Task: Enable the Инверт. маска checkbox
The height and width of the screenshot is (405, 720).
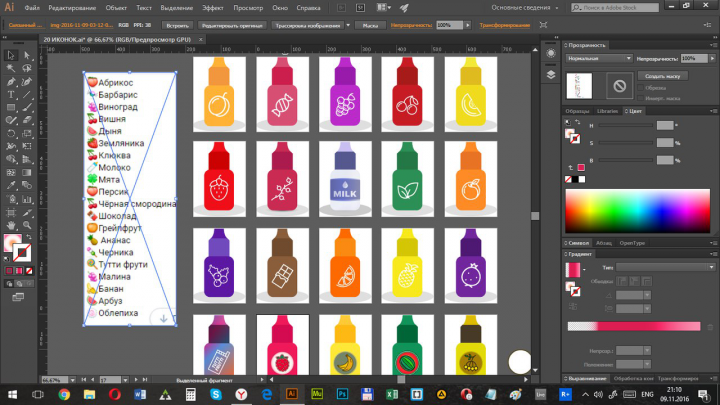Action: pos(641,98)
